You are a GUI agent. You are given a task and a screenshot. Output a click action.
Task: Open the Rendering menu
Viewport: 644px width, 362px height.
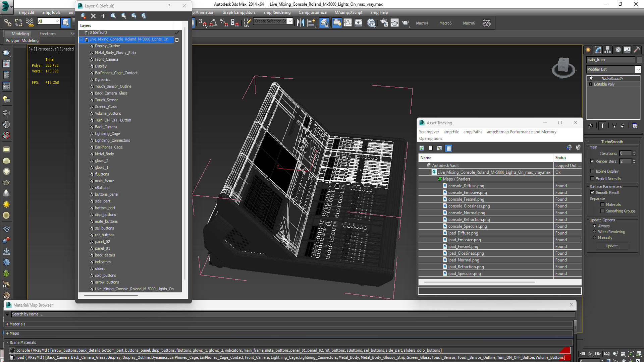[x=277, y=12]
